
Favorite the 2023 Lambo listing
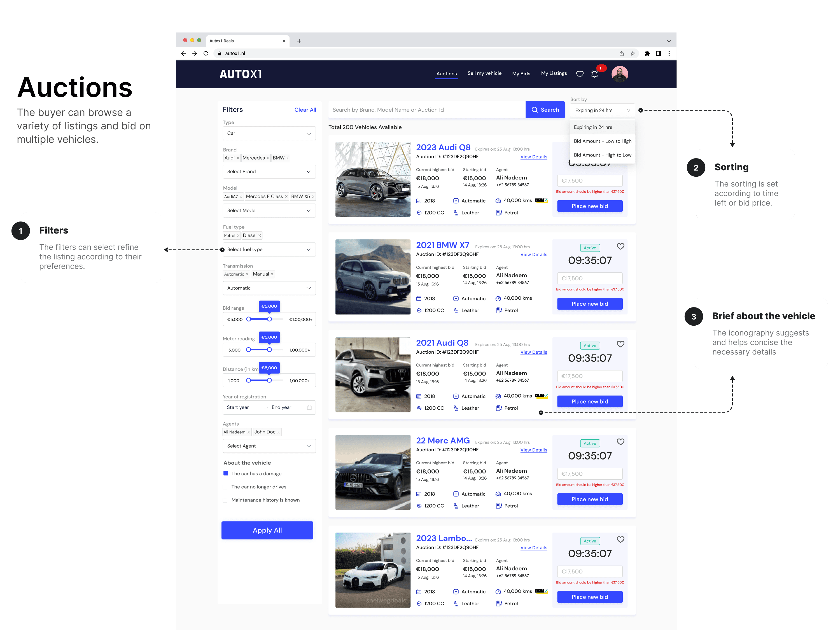(x=620, y=539)
